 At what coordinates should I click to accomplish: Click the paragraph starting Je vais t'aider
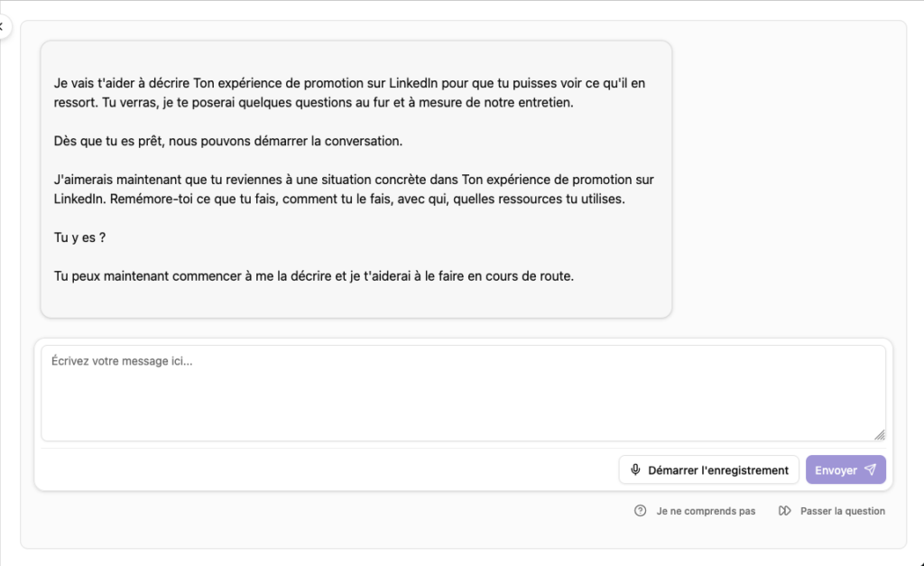(x=349, y=93)
